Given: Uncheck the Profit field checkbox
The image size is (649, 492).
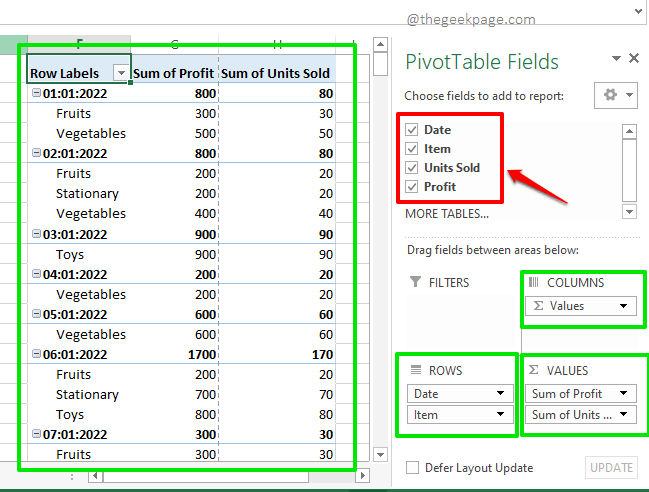Looking at the screenshot, I should pyautogui.click(x=412, y=187).
